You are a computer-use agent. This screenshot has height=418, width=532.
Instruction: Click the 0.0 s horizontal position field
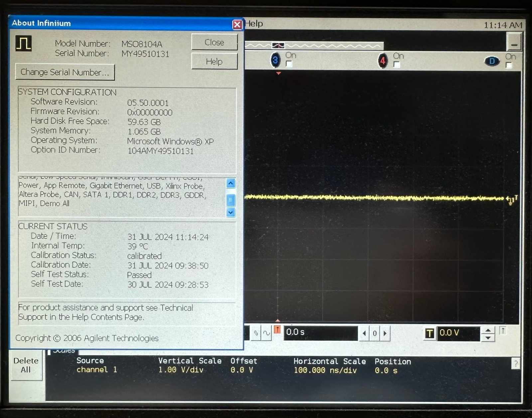point(321,332)
